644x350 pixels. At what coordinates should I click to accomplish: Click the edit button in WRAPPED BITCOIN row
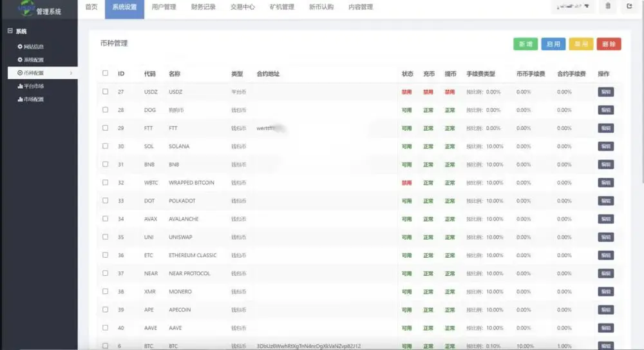click(x=606, y=182)
